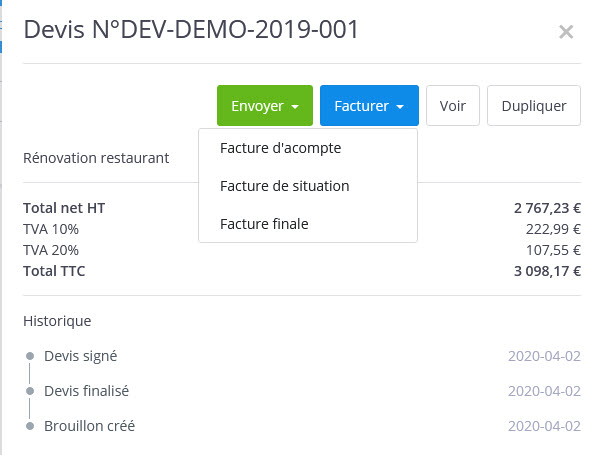Click the Total TTC amount 3 098,17 €
This screenshot has width=592, height=455.
pos(547,271)
